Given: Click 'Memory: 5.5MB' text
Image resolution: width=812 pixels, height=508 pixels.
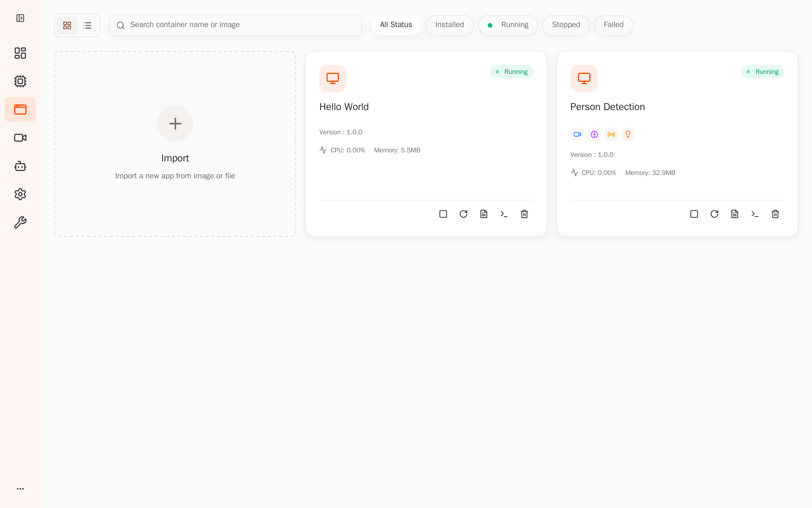Looking at the screenshot, I should coord(397,150).
